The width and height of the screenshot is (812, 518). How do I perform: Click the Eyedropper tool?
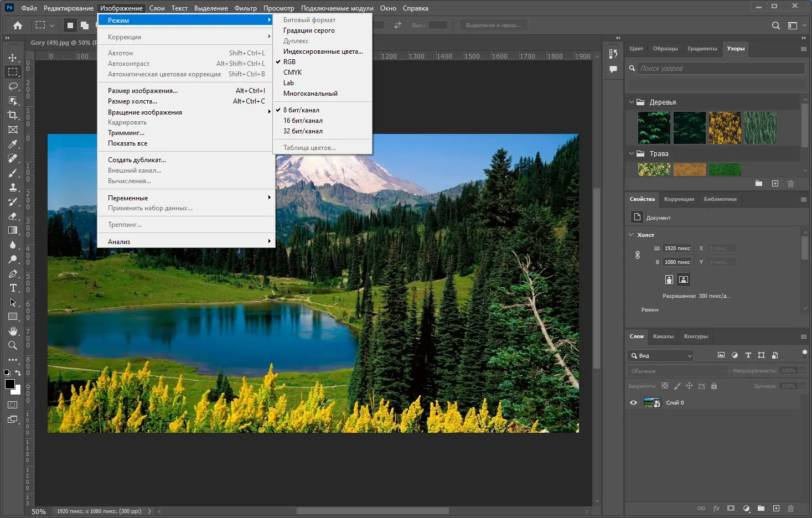(13, 144)
